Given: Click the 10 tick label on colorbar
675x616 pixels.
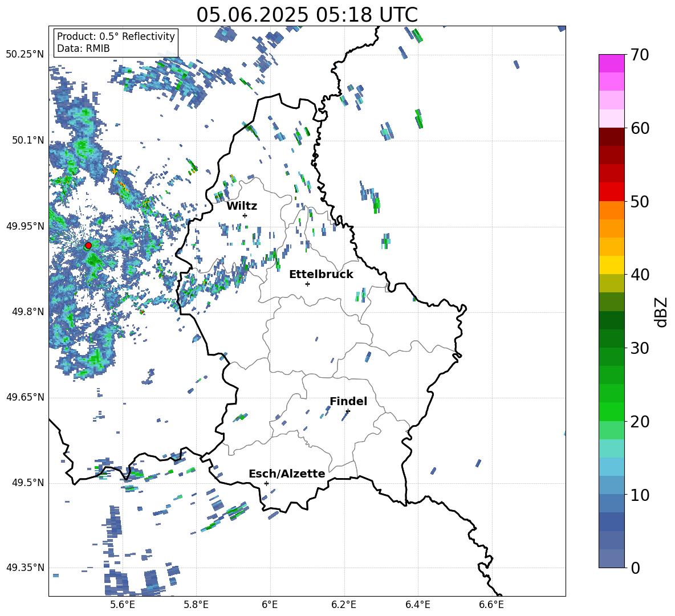Looking at the screenshot, I should click(x=639, y=495).
